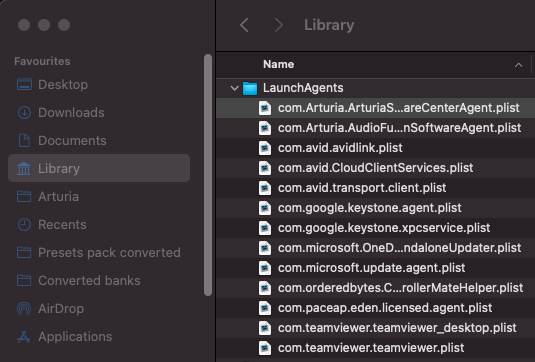Open Documents from Favourites sidebar
The height and width of the screenshot is (362, 535).
pyautogui.click(x=99, y=140)
